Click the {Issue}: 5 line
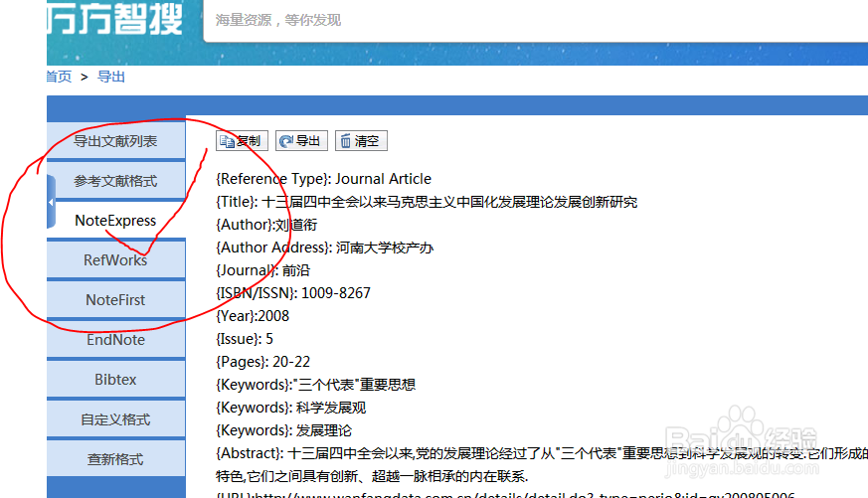 coord(245,339)
